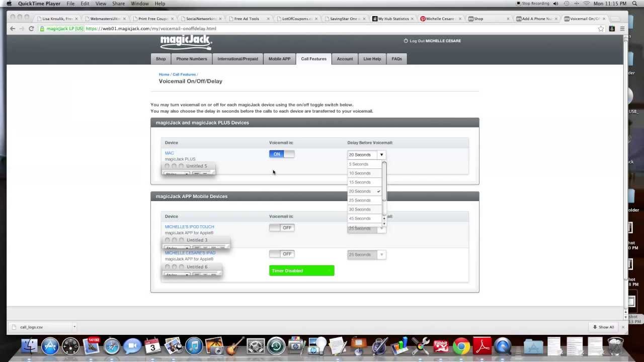Image resolution: width=644 pixels, height=362 pixels.
Task: Choose 5 Seconds delay option
Action: (365, 164)
